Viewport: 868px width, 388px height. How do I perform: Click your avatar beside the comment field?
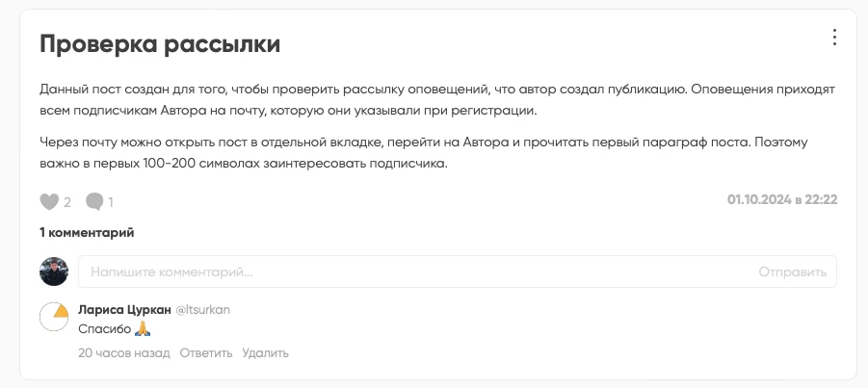(54, 272)
